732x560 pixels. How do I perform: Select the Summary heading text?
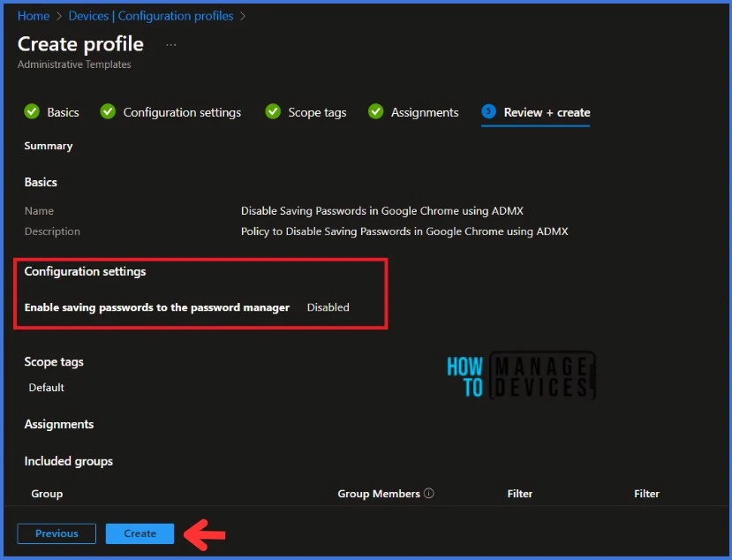48,147
